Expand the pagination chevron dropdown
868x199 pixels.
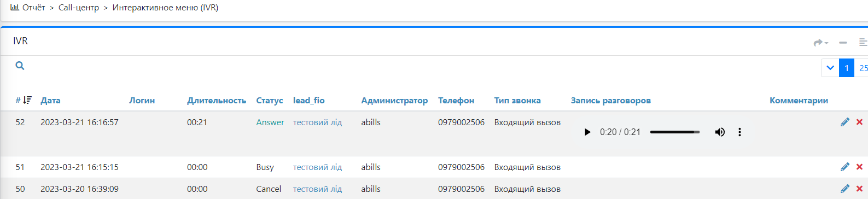(830, 68)
